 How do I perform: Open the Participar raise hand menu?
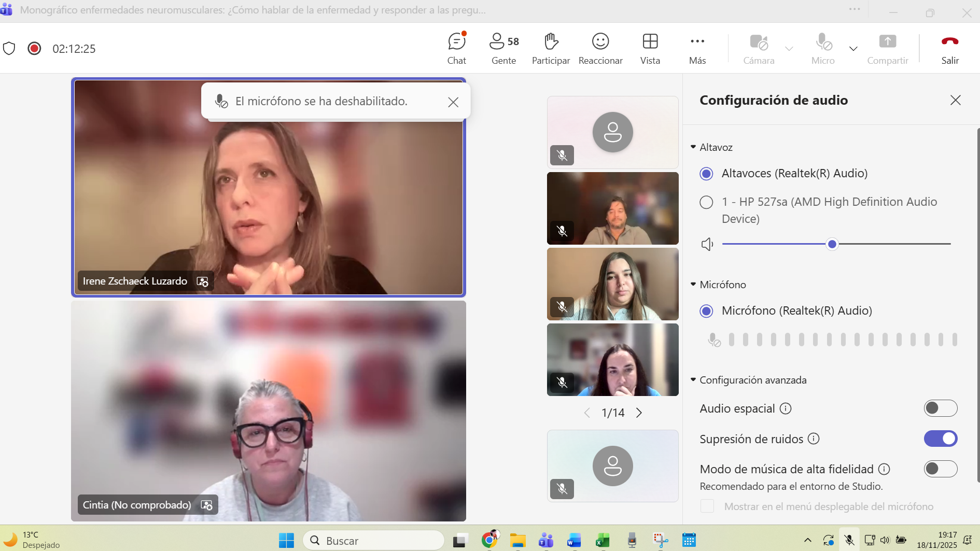[551, 49]
